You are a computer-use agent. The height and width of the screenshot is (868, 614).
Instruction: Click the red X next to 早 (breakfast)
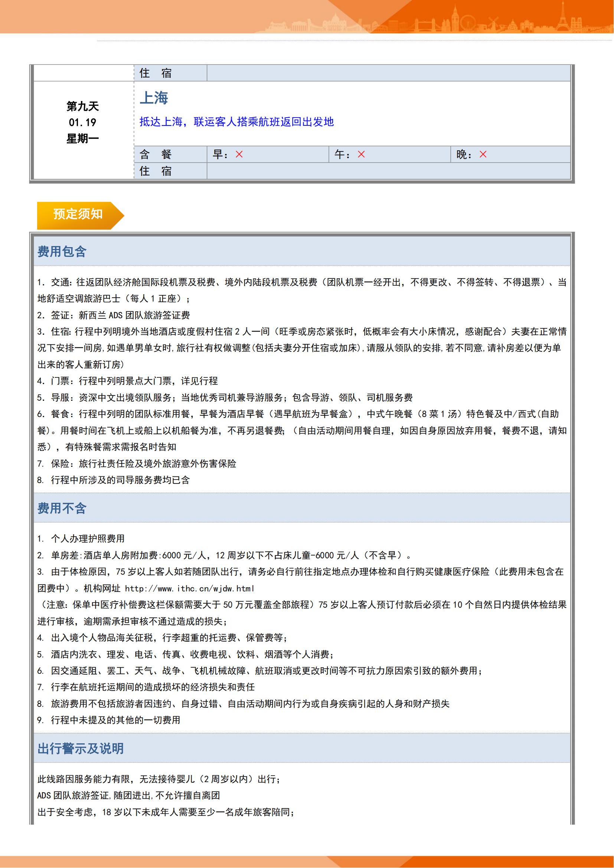point(239,154)
